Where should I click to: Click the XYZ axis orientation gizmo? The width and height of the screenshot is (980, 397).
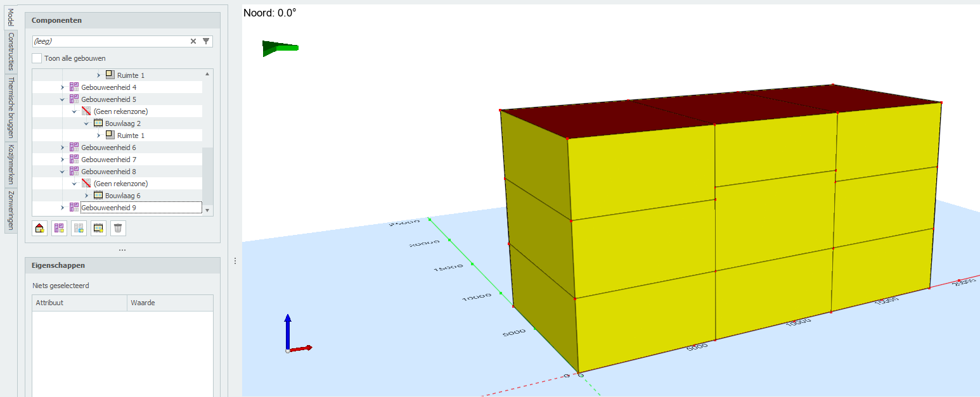pyautogui.click(x=294, y=334)
